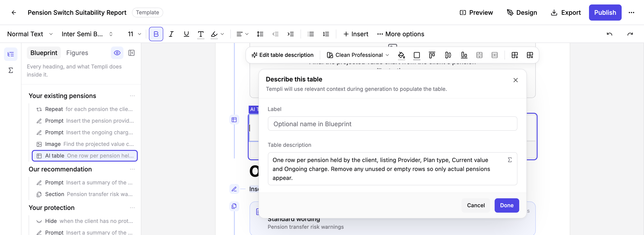The image size is (644, 235).
Task: Choose table top alignment icon
Action: pyautogui.click(x=432, y=55)
